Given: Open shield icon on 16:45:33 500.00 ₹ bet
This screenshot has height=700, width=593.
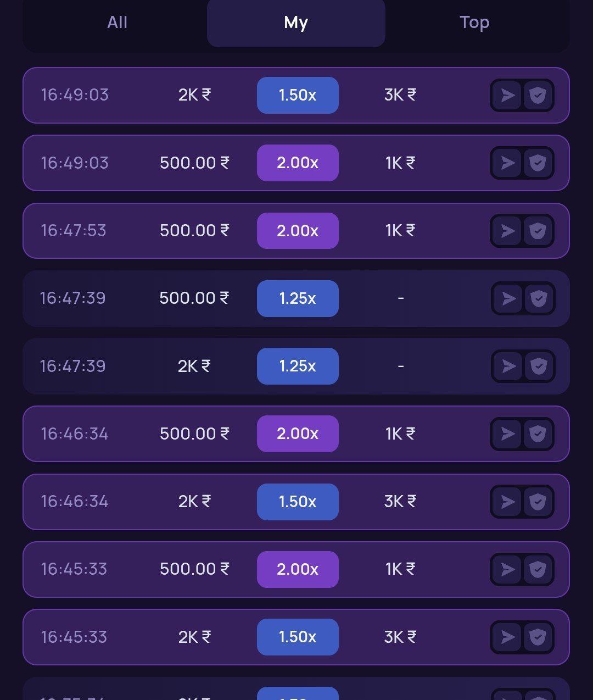Looking at the screenshot, I should 538,569.
